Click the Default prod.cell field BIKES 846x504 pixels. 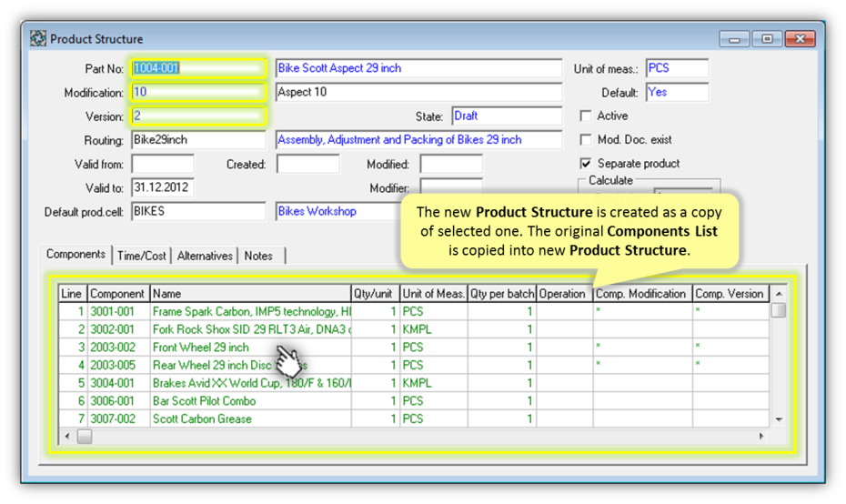point(198,212)
